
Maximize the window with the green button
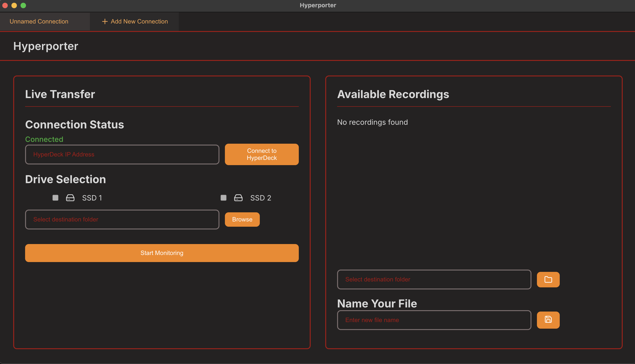23,5
